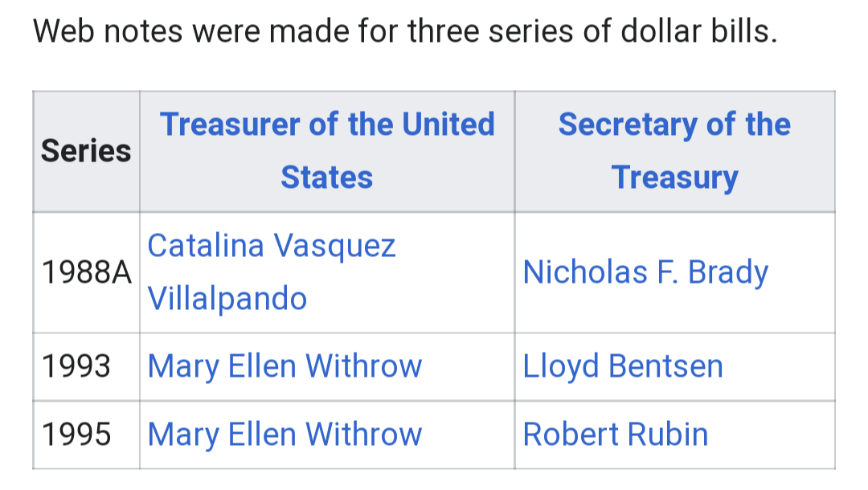Follow the Robert Rubin link

coord(615,434)
